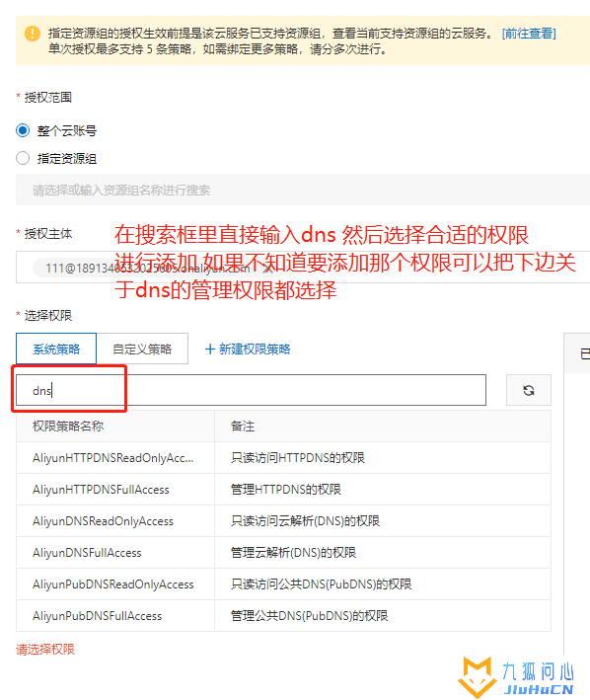Click the 管理HTTPDNS的权限 remark
The height and width of the screenshot is (700, 590).
(286, 490)
